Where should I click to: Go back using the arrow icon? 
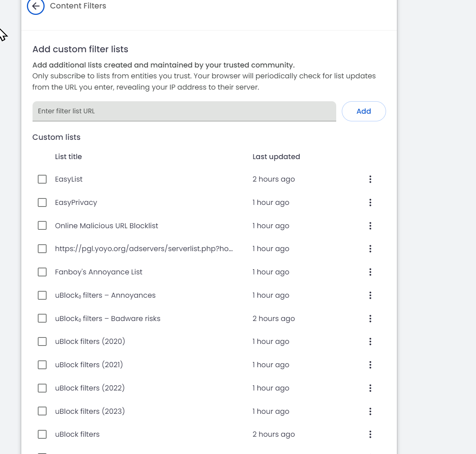pyautogui.click(x=36, y=6)
